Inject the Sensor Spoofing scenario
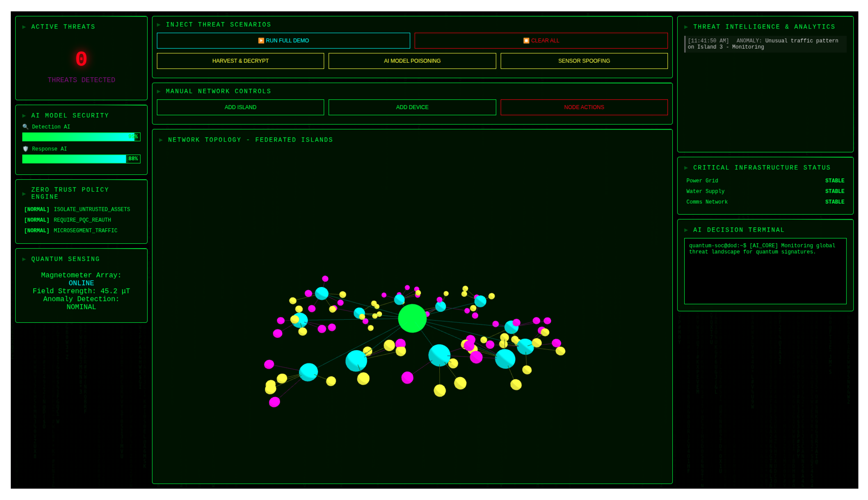Screen dimensions: 868x500 pos(584,61)
